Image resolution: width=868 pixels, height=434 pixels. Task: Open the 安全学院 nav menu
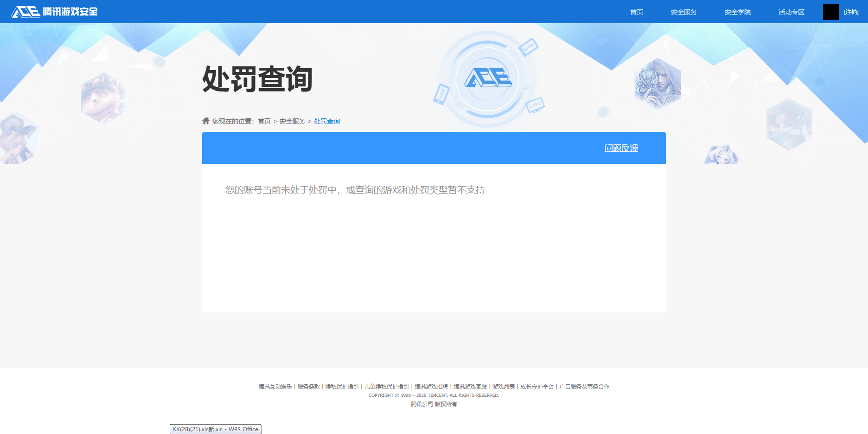(x=737, y=12)
